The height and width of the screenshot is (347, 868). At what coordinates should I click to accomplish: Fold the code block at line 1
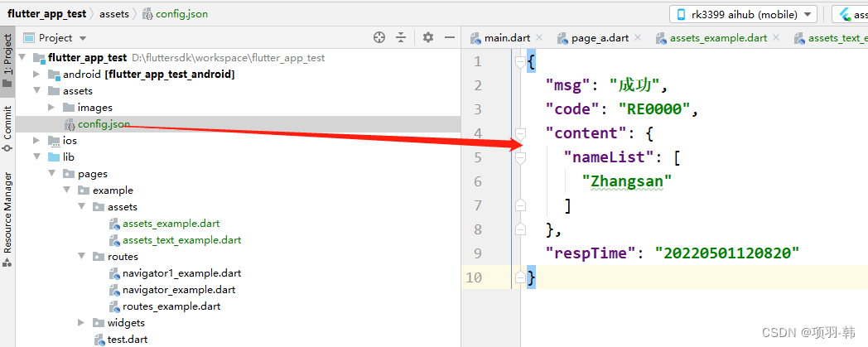520,61
